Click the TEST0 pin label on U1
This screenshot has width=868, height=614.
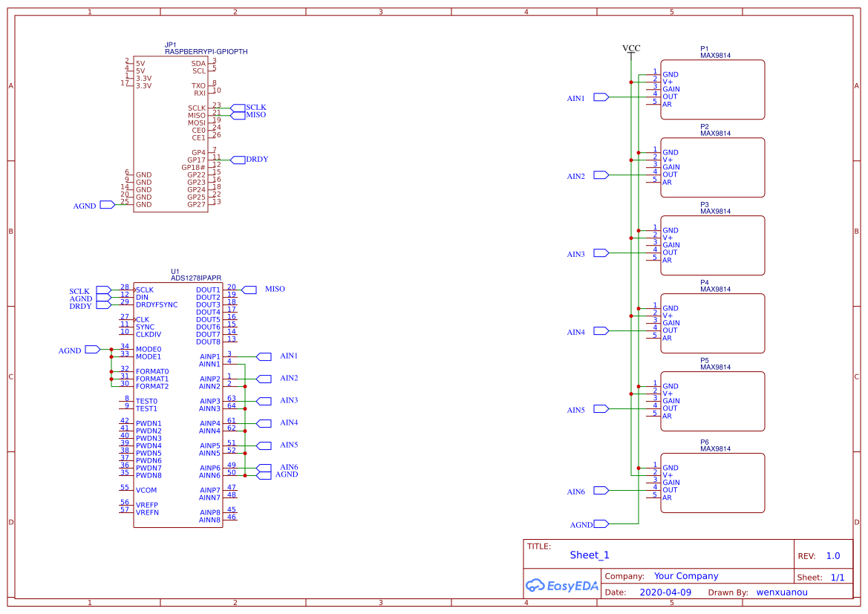pyautogui.click(x=146, y=402)
